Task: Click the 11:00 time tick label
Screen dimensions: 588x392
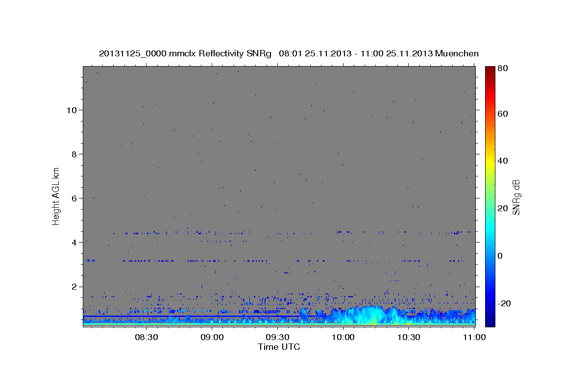Action: pyautogui.click(x=474, y=337)
